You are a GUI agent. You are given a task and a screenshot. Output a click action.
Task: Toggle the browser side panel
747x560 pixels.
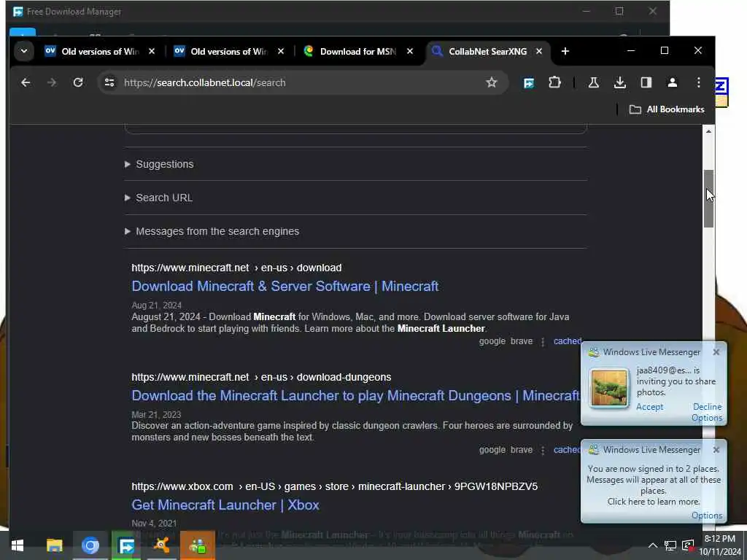click(646, 82)
